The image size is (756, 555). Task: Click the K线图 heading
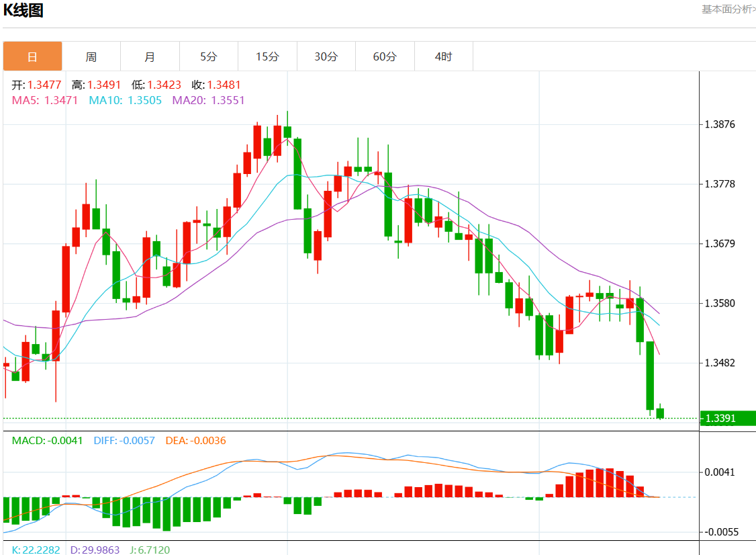pos(23,10)
